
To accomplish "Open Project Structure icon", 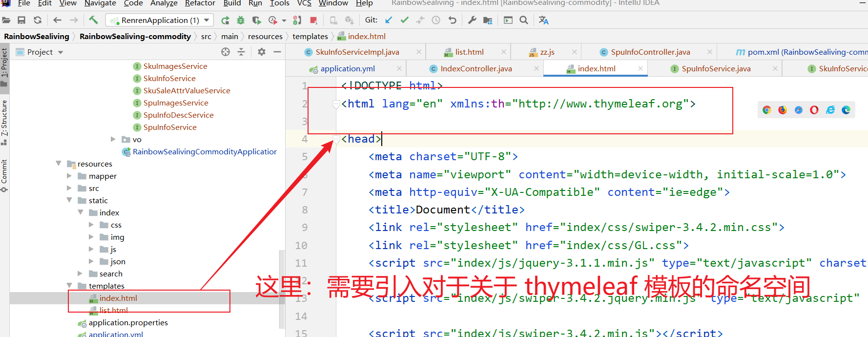I will tap(488, 20).
